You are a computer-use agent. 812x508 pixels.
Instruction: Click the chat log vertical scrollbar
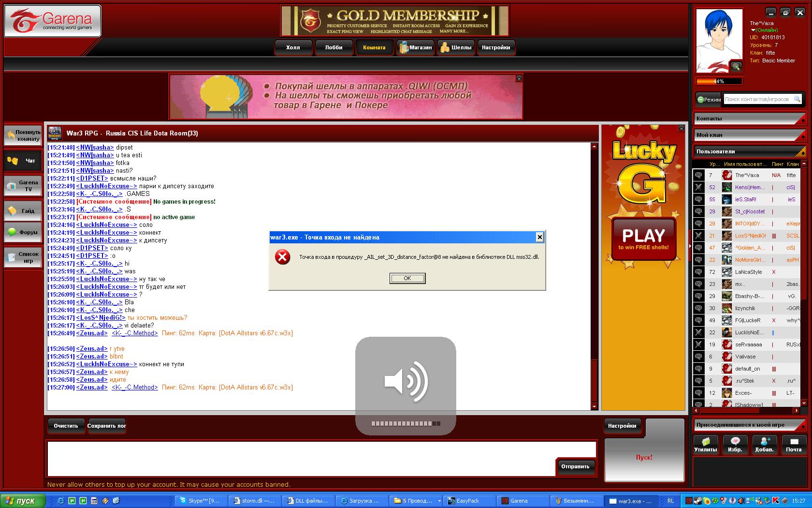[594, 277]
